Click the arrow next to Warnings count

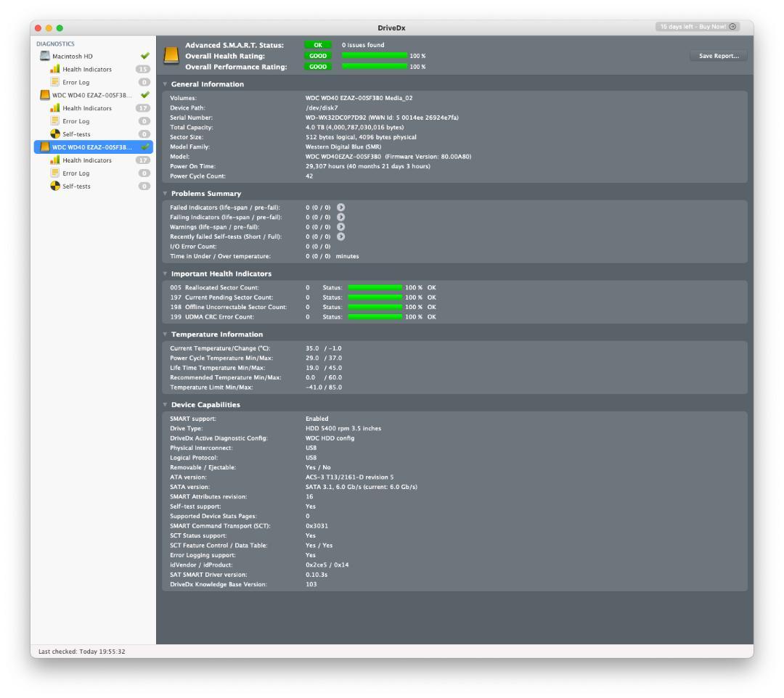341,227
